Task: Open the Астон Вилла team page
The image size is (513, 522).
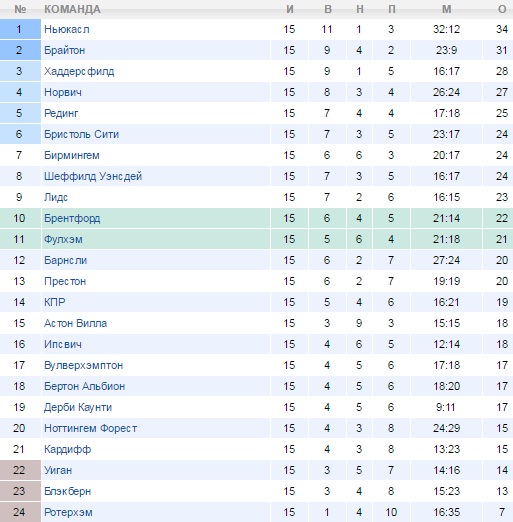Action: (x=76, y=323)
